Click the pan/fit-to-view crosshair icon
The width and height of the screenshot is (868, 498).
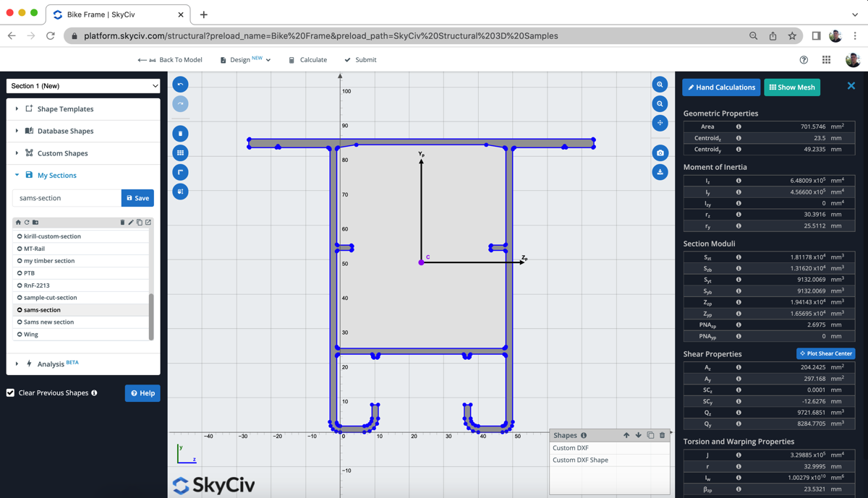(660, 123)
